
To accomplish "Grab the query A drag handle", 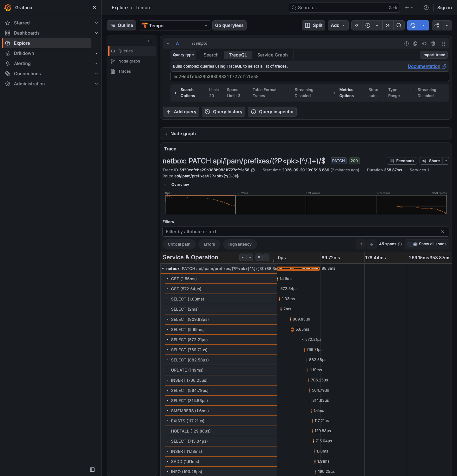I will tap(444, 43).
